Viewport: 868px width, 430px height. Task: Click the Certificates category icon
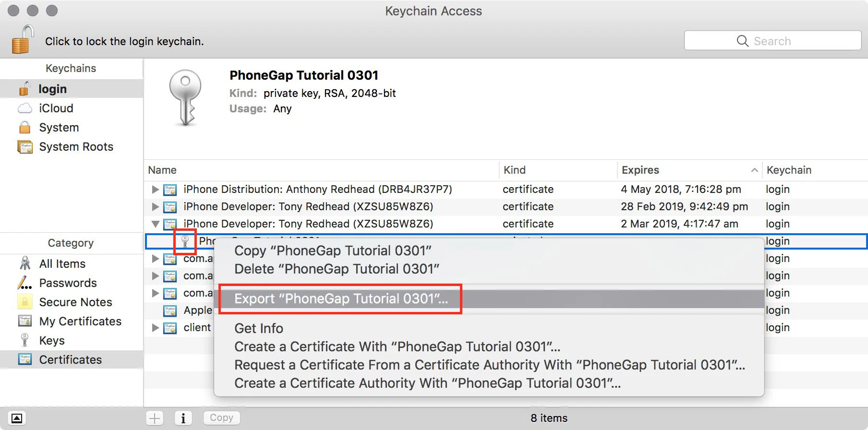pos(25,359)
